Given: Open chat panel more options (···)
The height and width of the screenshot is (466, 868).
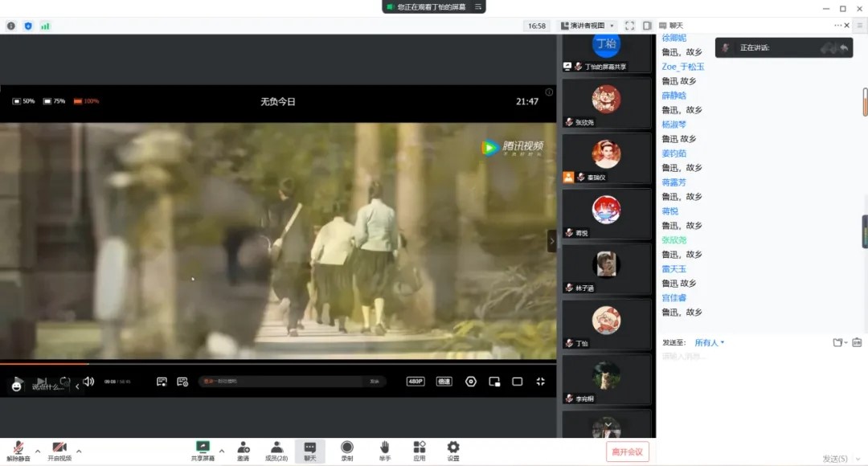Looking at the screenshot, I should coord(838,26).
